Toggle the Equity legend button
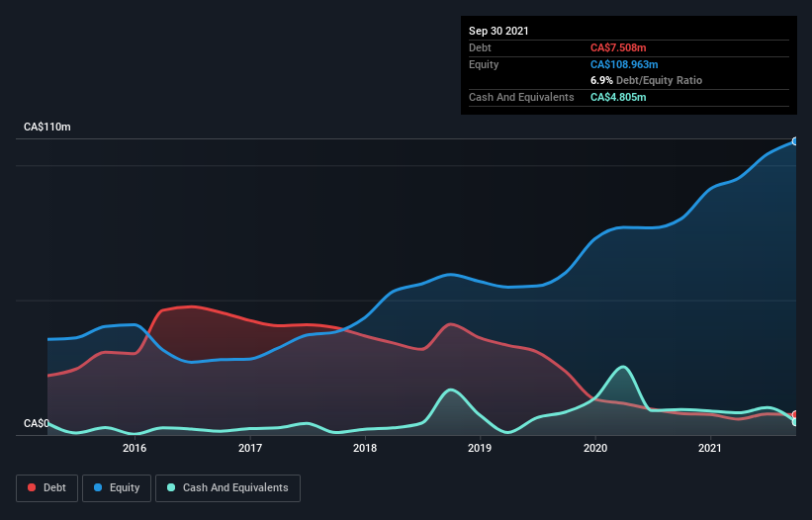This screenshot has width=812, height=520. 117,488
